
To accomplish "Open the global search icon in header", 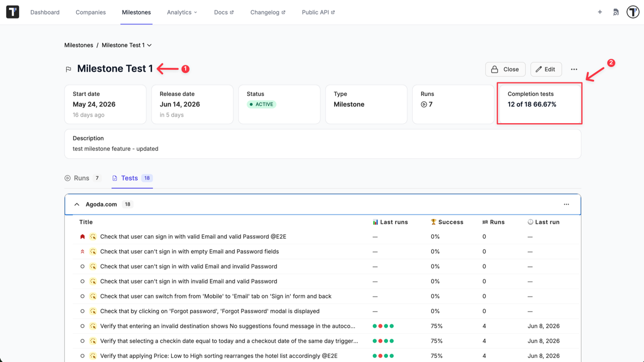I will (616, 12).
